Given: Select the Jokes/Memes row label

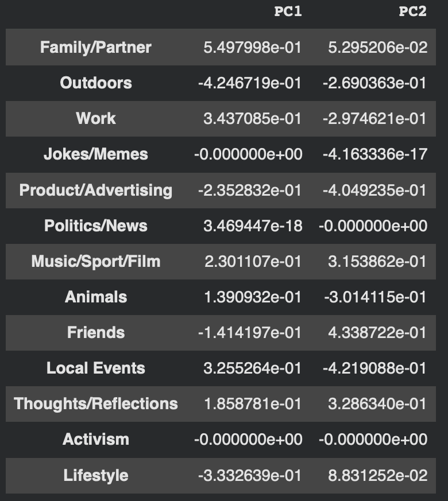Looking at the screenshot, I should pyautogui.click(x=96, y=154).
